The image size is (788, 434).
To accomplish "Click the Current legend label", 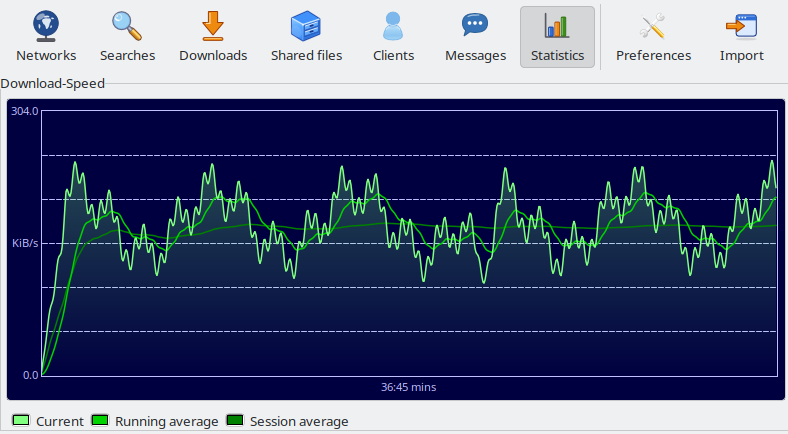I will [x=60, y=421].
